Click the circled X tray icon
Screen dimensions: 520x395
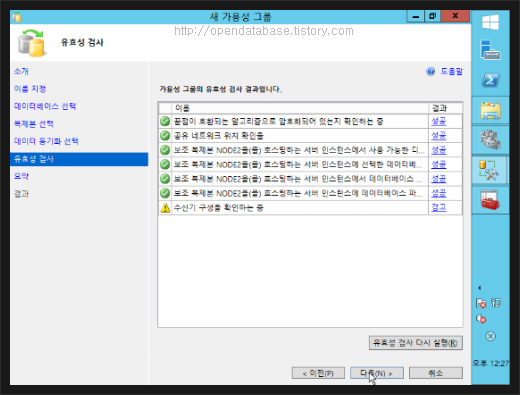(x=490, y=336)
